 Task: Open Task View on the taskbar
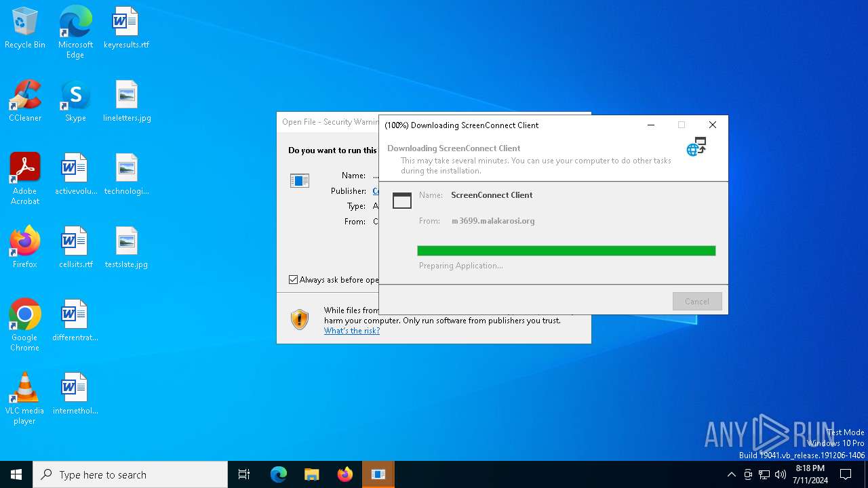(x=244, y=474)
